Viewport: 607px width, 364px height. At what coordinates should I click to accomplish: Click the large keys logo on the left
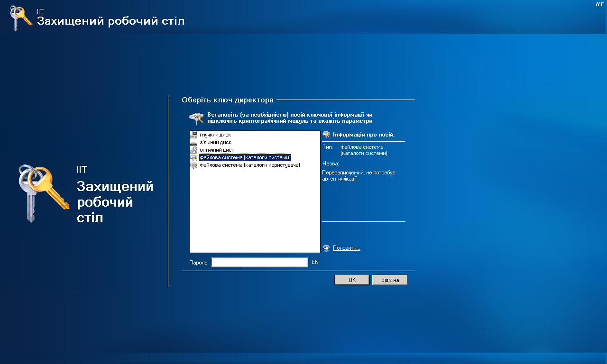click(x=43, y=193)
